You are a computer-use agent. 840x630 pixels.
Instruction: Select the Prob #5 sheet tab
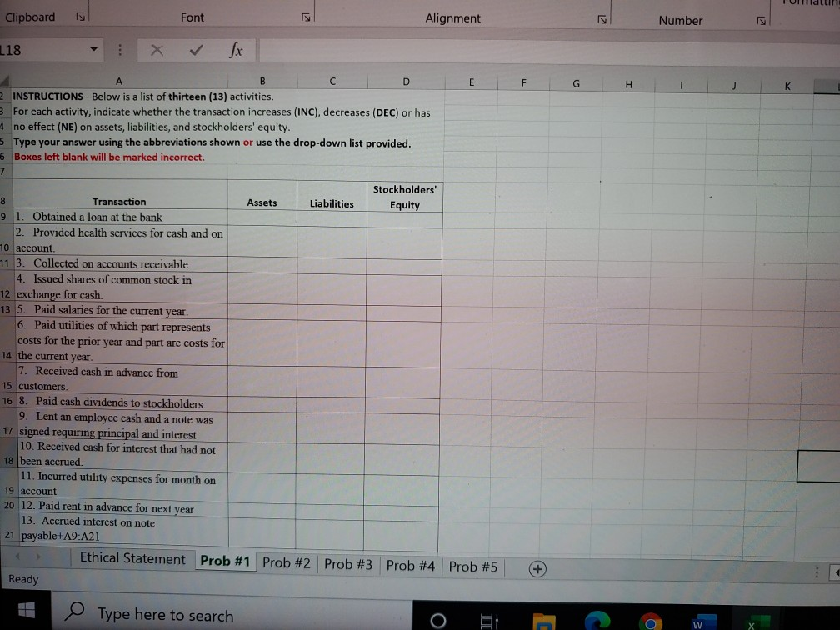[x=472, y=566]
